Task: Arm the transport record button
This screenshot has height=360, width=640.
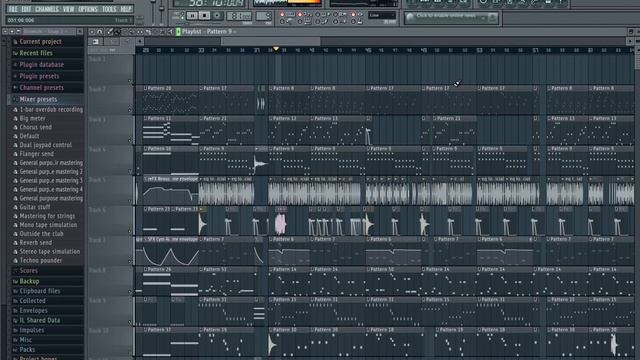Action: pos(218,16)
